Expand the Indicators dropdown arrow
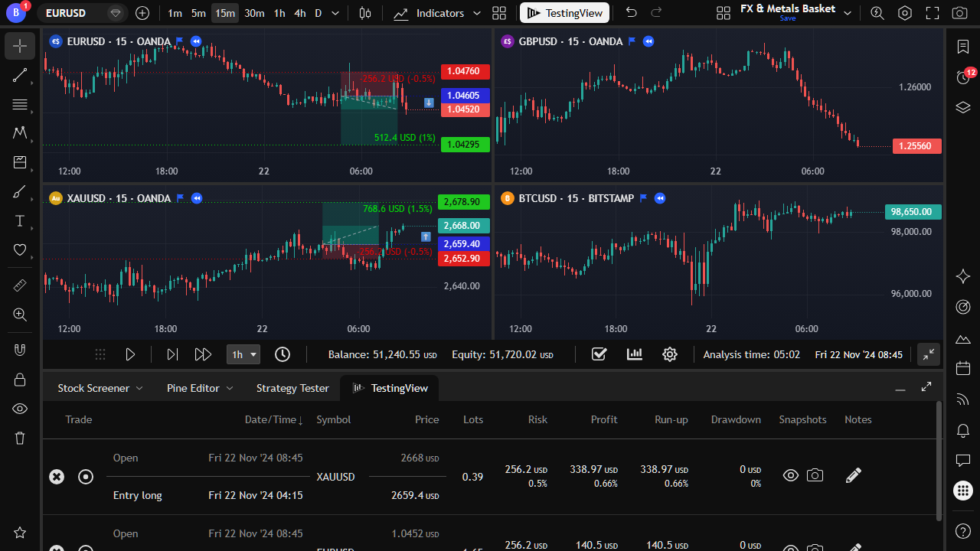Screen dimensions: 980x551 (x=478, y=13)
